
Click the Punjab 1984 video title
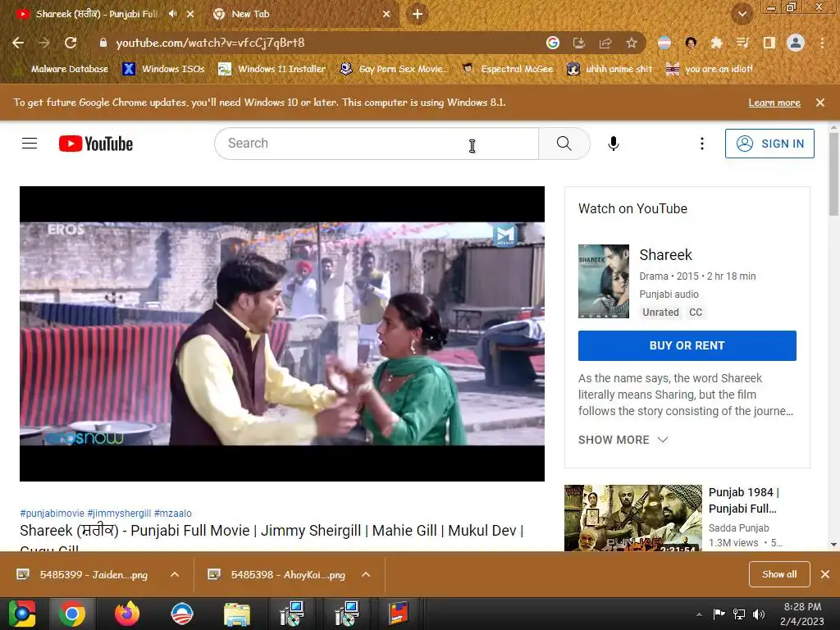[x=743, y=500]
